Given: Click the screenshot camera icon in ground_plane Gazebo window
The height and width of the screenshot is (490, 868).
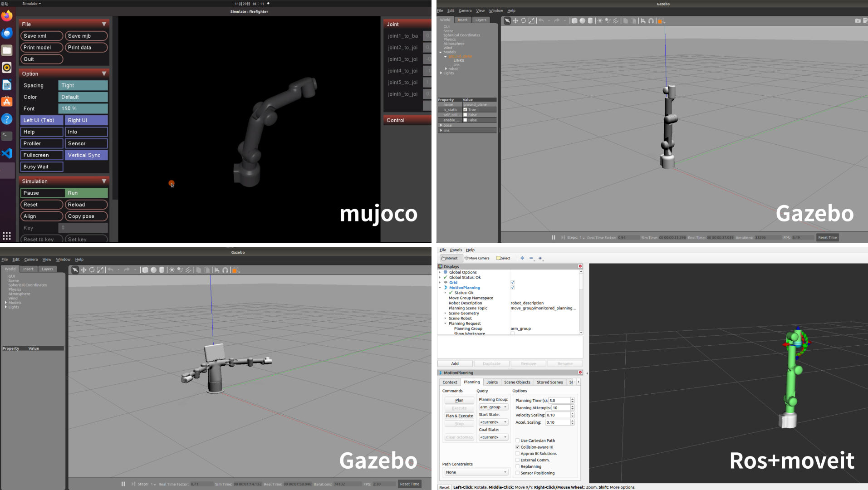Looking at the screenshot, I should 858,20.
